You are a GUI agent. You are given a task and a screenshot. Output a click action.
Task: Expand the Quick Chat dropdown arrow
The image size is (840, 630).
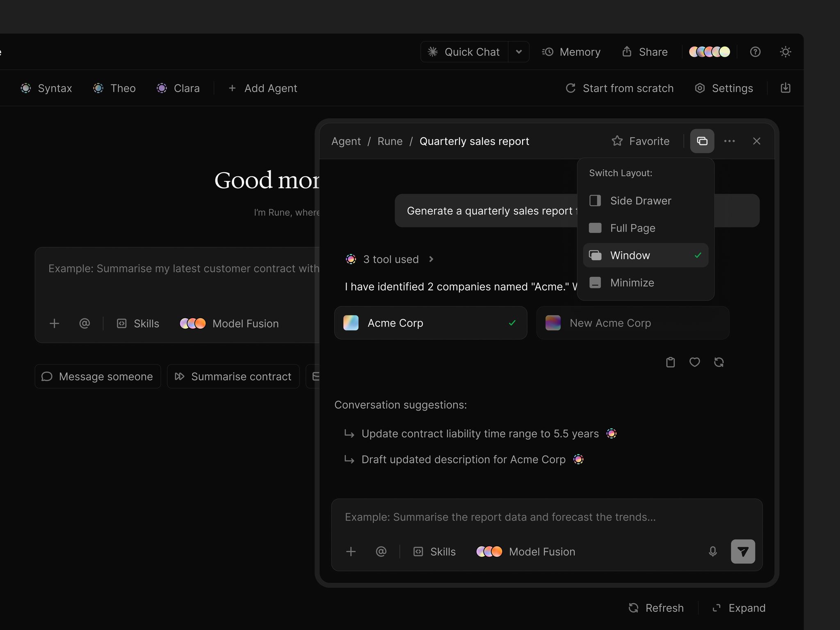(x=519, y=52)
